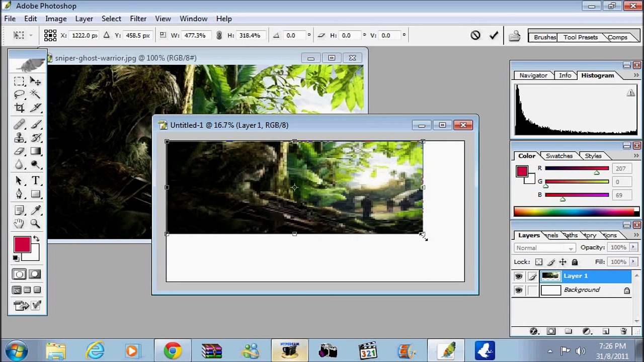Select the Gradient tool
The height and width of the screenshot is (362, 644).
(35, 151)
